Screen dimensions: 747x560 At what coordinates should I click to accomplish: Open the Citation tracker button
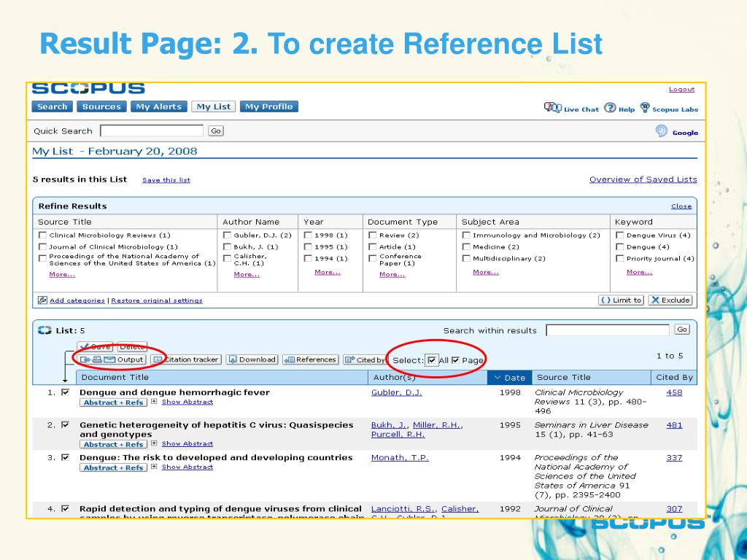(186, 359)
